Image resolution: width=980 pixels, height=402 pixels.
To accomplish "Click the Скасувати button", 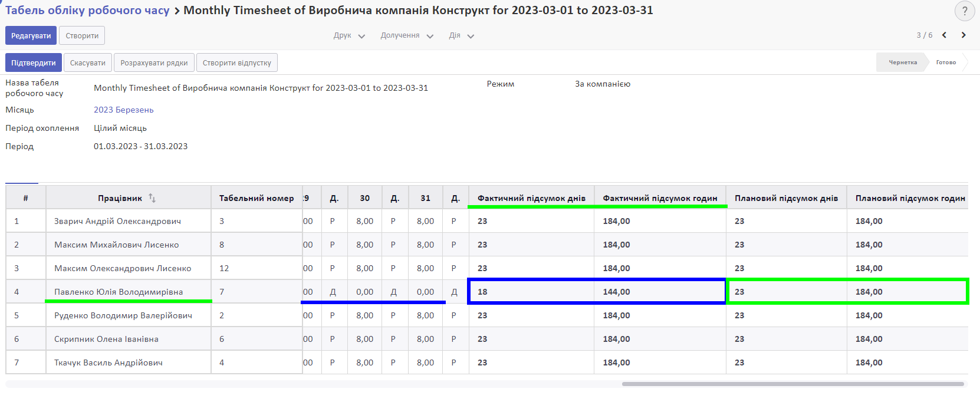I will click(x=88, y=62).
